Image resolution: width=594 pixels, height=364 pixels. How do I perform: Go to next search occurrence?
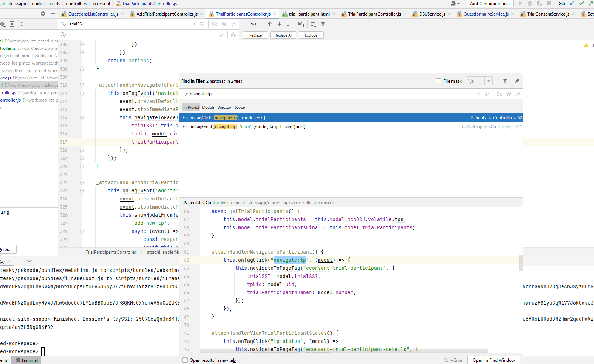(279, 24)
